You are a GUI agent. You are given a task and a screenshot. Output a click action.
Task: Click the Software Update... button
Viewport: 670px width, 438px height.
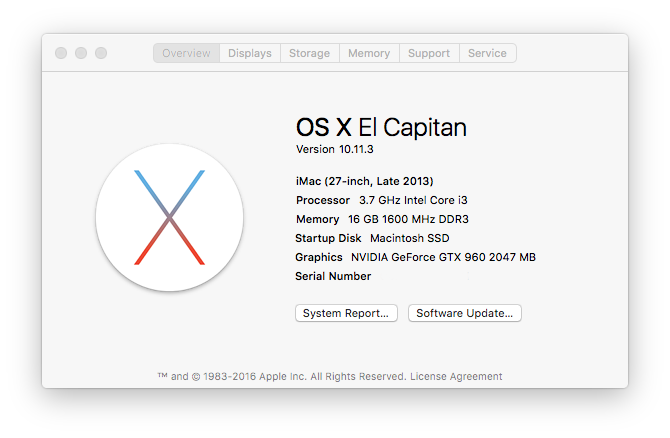pos(464,313)
